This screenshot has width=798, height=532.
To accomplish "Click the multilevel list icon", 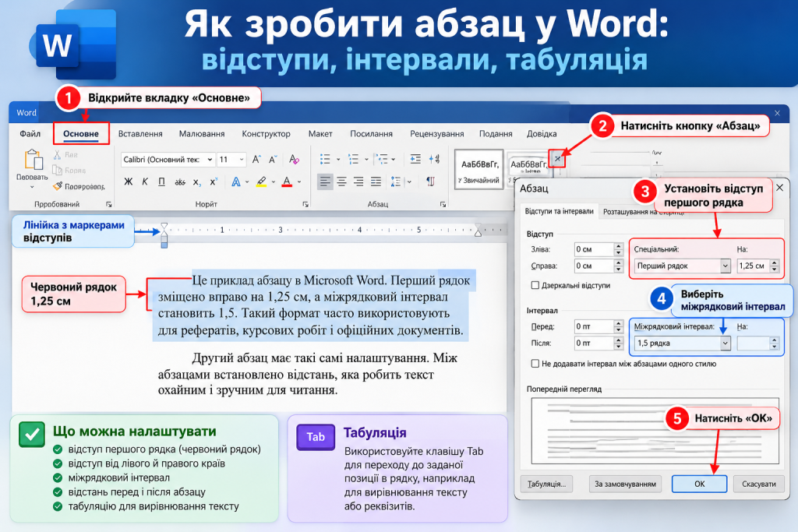I will [x=382, y=159].
